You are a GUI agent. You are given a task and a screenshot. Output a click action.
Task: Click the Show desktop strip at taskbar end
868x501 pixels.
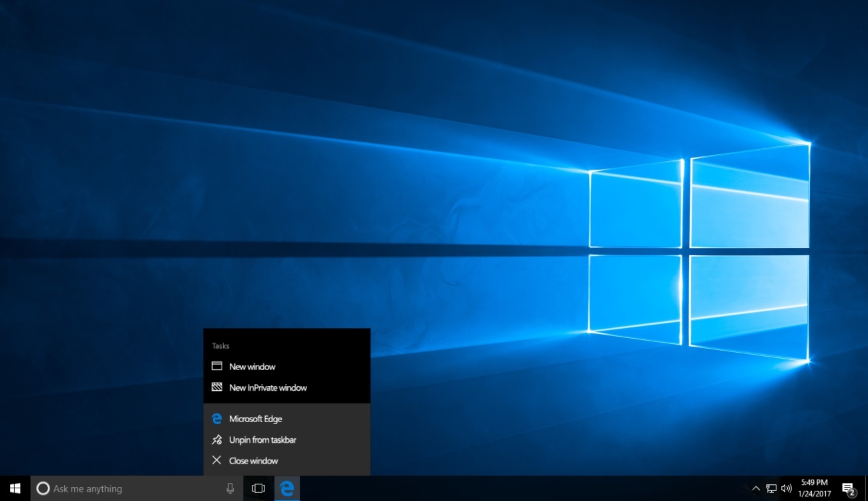point(865,488)
